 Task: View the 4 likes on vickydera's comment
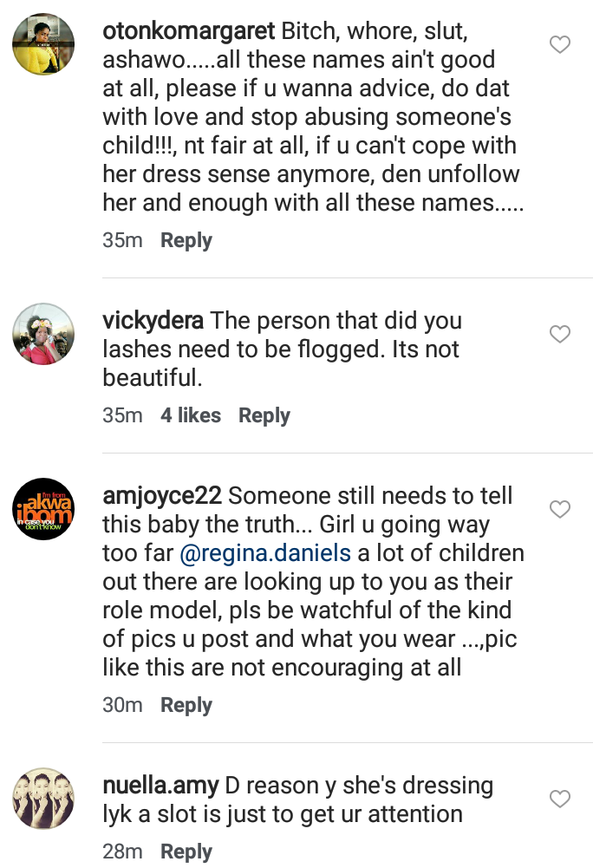(191, 415)
